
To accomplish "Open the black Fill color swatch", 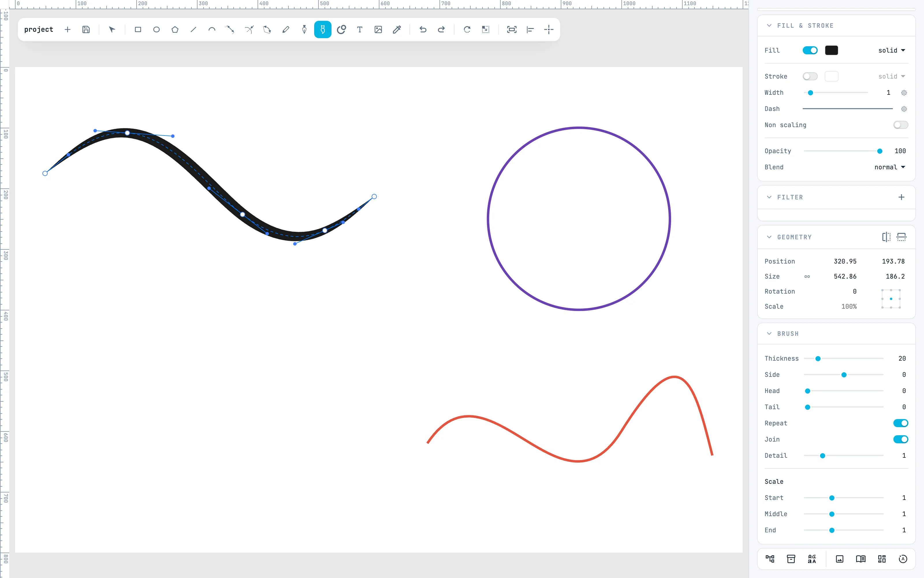I will (x=831, y=51).
